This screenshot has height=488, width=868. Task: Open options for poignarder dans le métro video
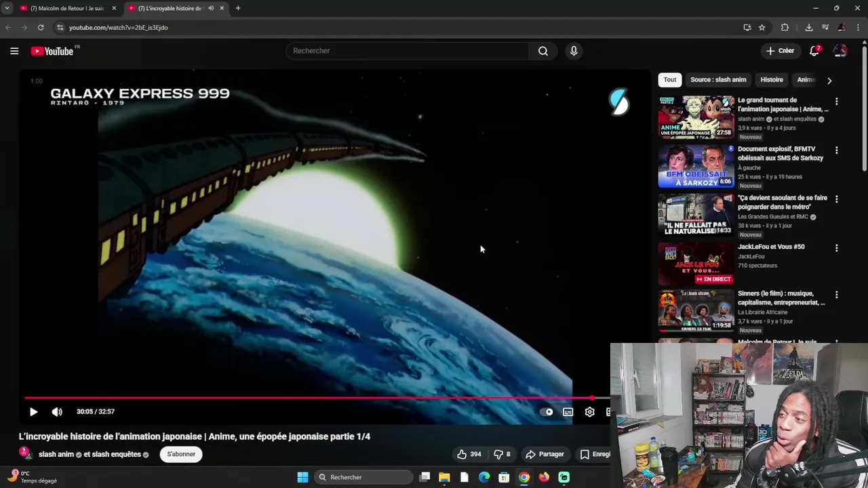click(x=836, y=199)
